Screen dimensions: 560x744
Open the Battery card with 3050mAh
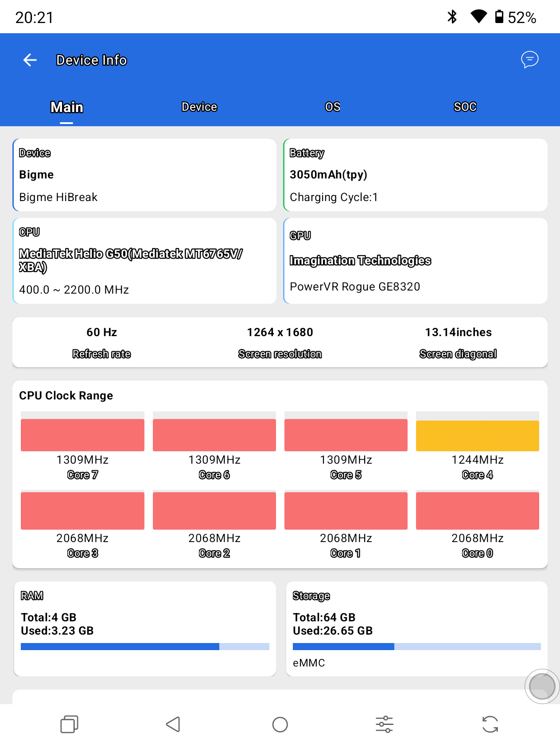415,175
